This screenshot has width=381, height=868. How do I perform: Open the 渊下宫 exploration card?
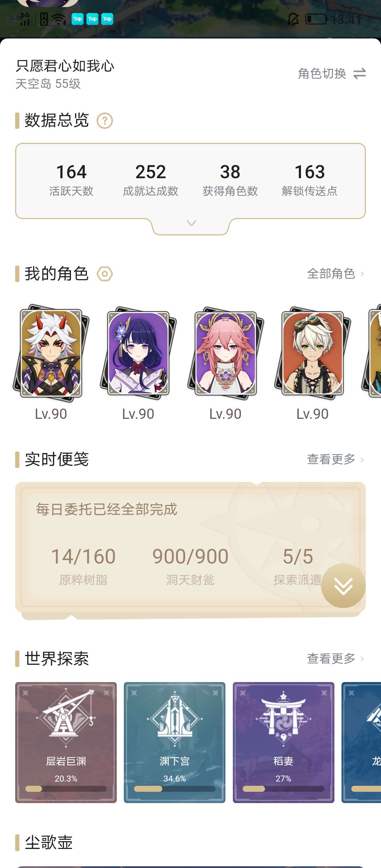coord(175,742)
